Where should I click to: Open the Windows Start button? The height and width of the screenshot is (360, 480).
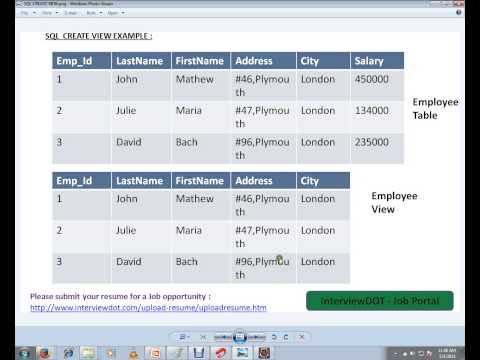coord(25,353)
